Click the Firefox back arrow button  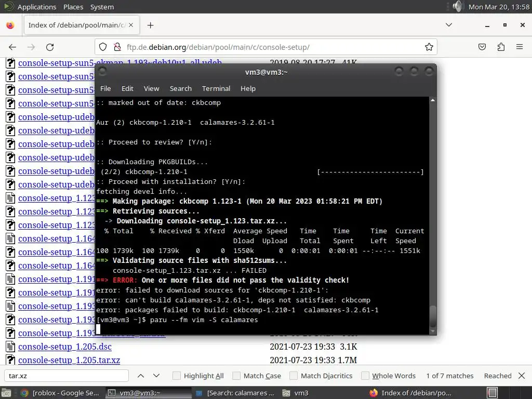pos(12,47)
